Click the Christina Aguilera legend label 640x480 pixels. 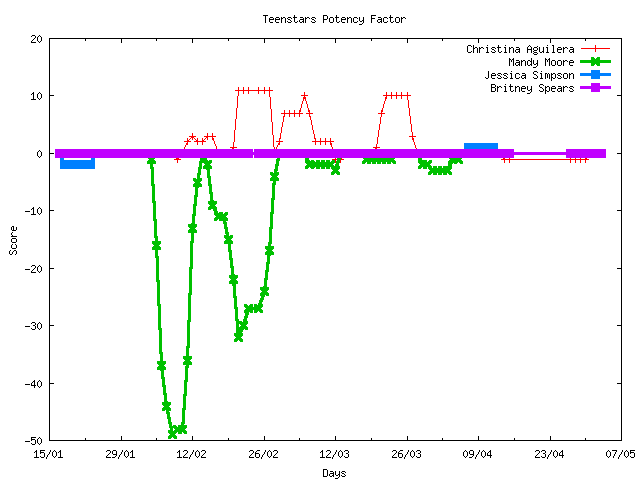coord(519,49)
